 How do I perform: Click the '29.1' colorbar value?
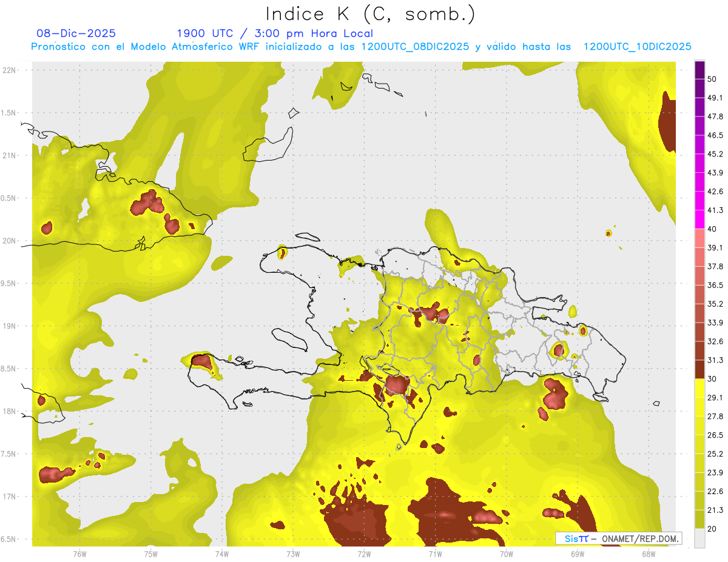click(715, 398)
